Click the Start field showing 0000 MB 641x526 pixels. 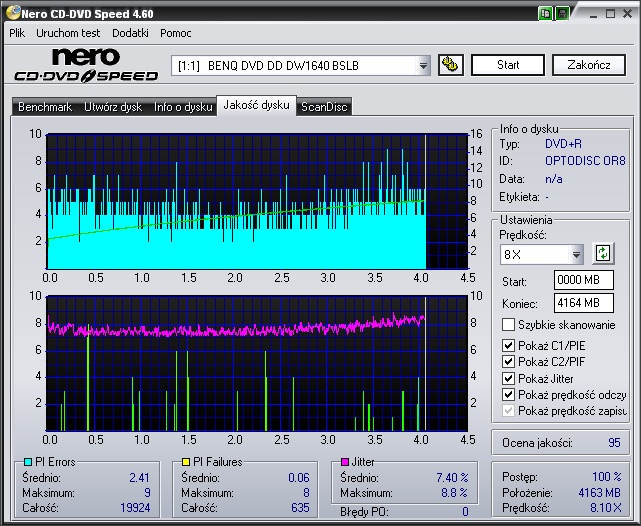click(584, 280)
